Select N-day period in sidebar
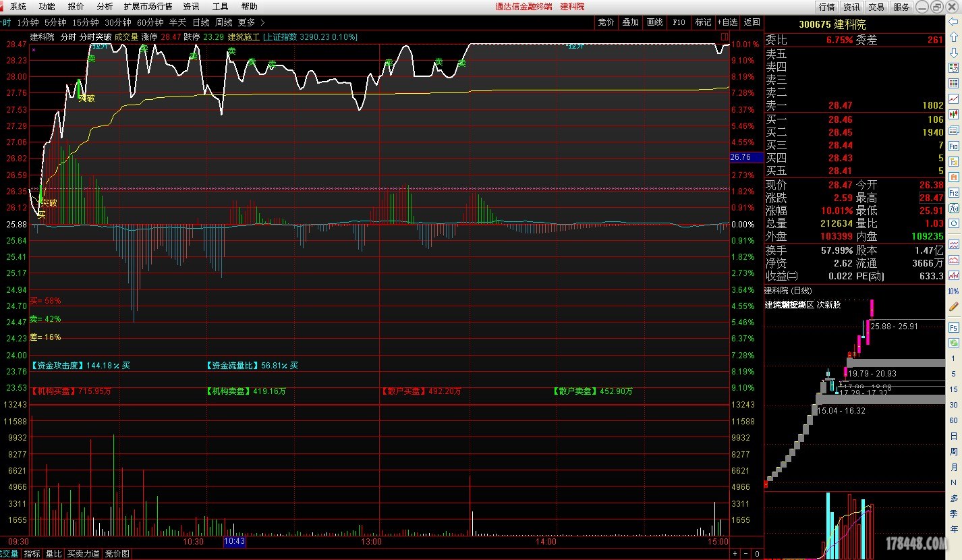Image resolution: width=962 pixels, height=560 pixels. (954, 482)
